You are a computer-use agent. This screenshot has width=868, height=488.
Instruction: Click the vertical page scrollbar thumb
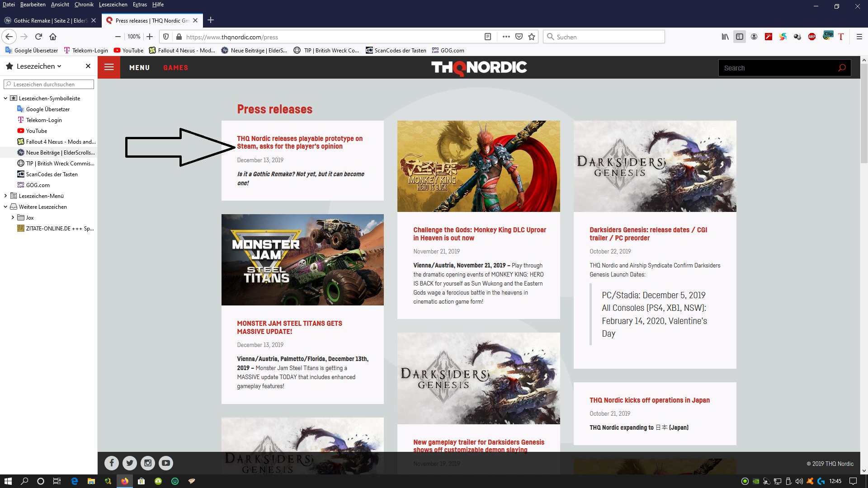coord(864,113)
